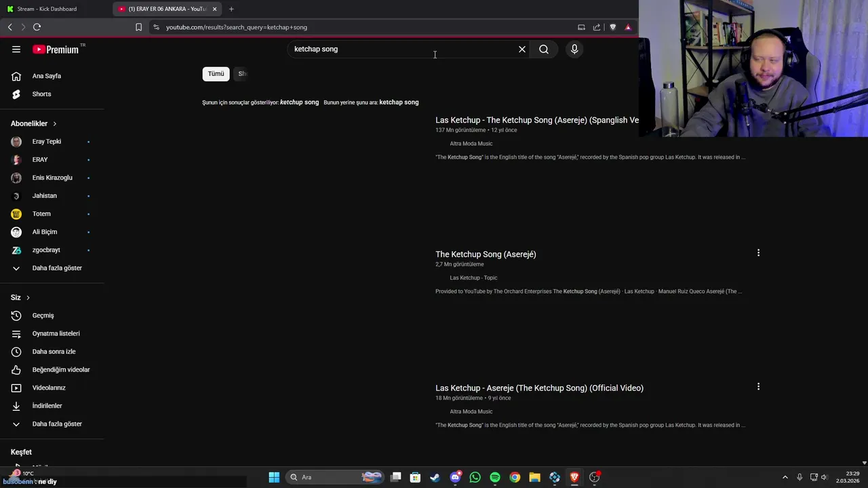Open the volume control in tray
The width and height of the screenshot is (868, 488).
826,477
